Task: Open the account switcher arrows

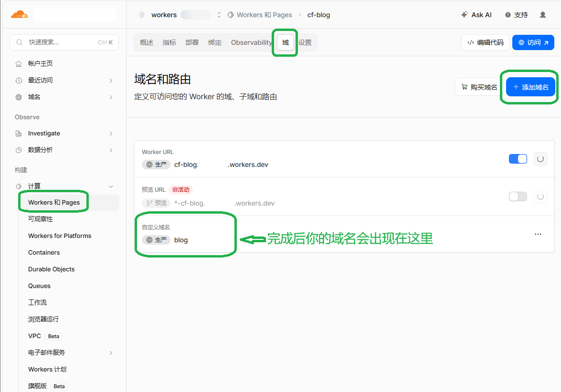Action: (219, 15)
